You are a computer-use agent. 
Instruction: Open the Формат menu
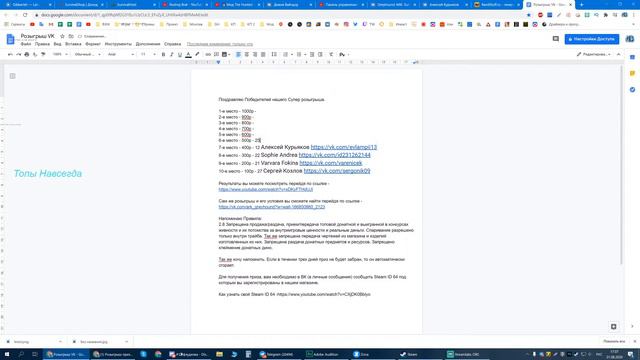tap(93, 44)
